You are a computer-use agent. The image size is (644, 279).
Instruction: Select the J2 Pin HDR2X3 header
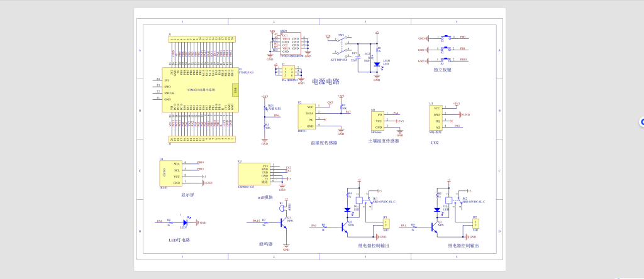pos(289,70)
